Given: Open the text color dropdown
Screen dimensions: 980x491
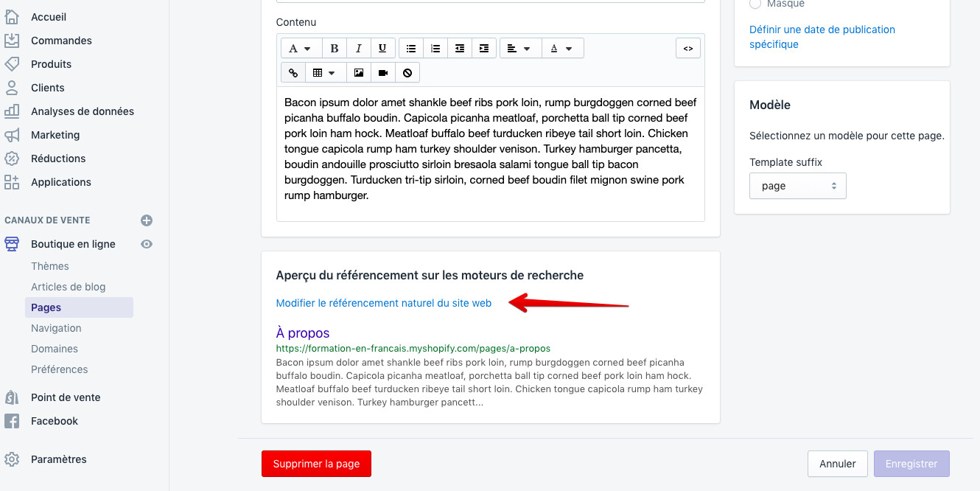Looking at the screenshot, I should point(562,49).
